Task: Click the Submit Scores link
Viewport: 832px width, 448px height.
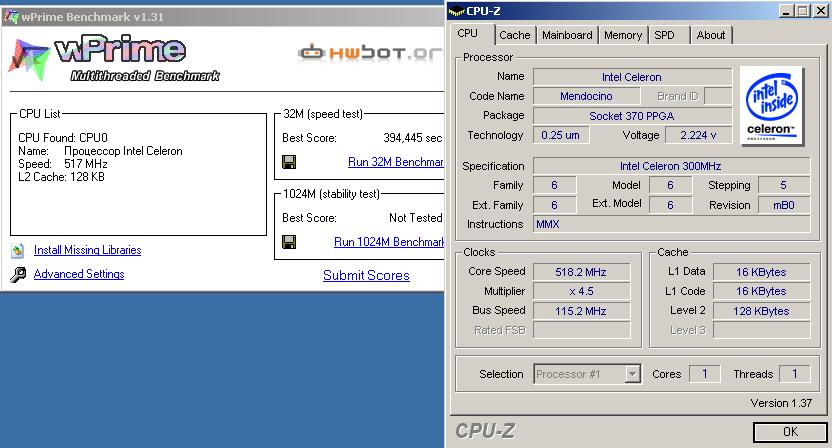Action: [366, 275]
